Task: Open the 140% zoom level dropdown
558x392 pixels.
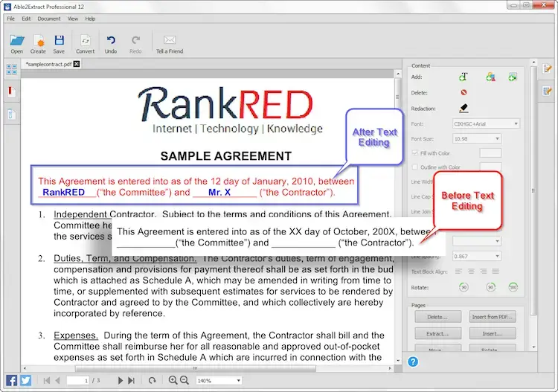Action: click(219, 381)
